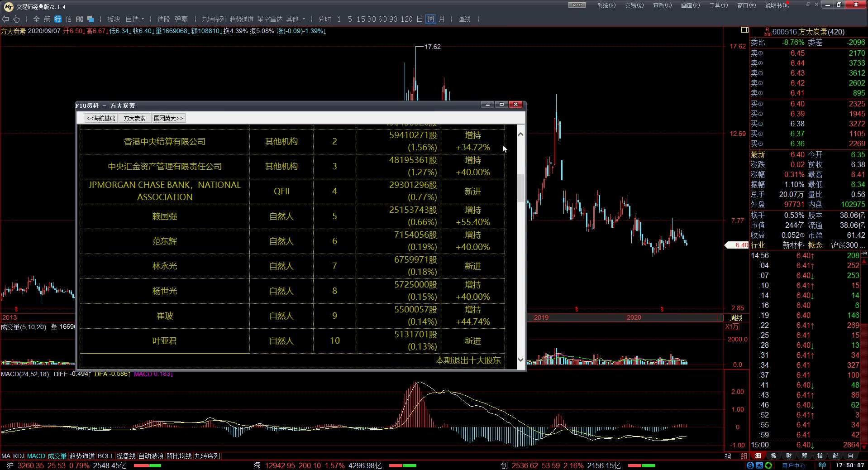Open the 自选 dropdown arrow
The image size is (868, 470).
tap(143, 19)
